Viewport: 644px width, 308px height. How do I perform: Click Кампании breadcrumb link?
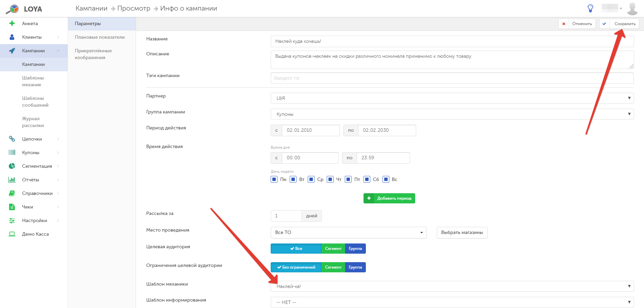[91, 8]
